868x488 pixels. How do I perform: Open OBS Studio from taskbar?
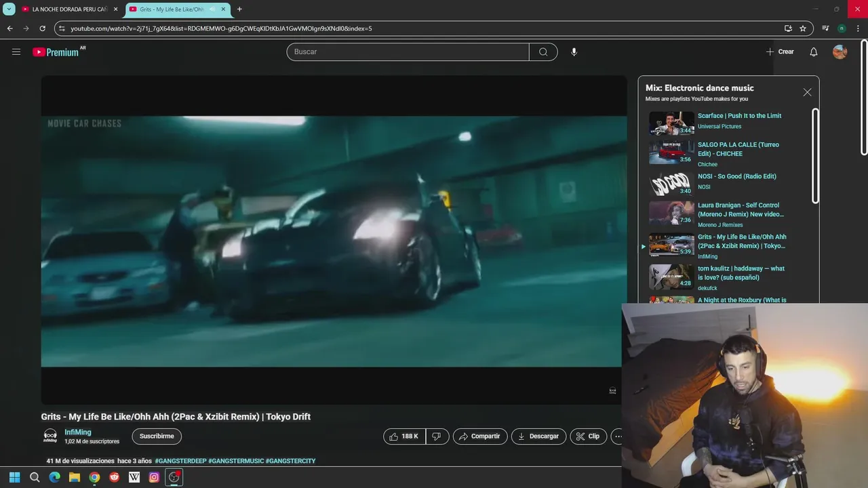click(x=174, y=477)
